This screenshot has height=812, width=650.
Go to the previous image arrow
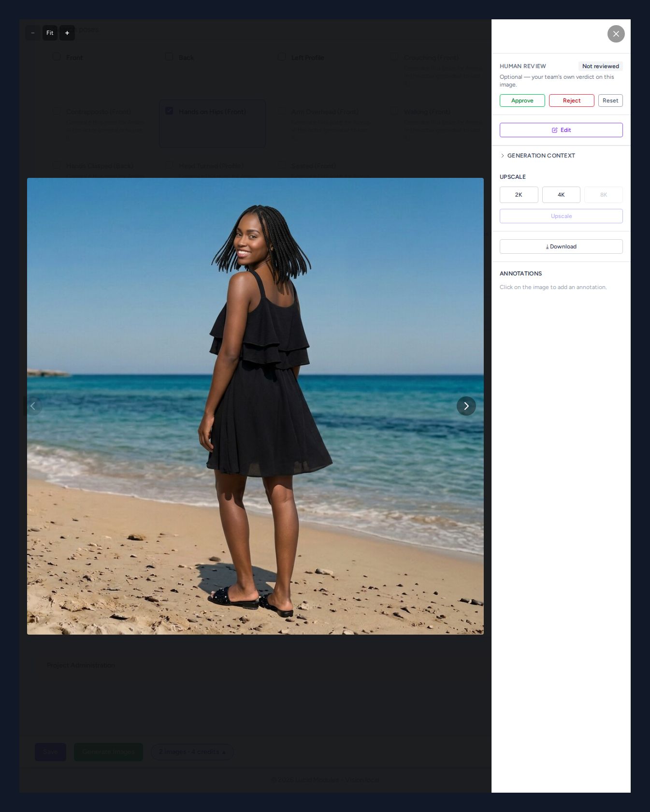(33, 406)
